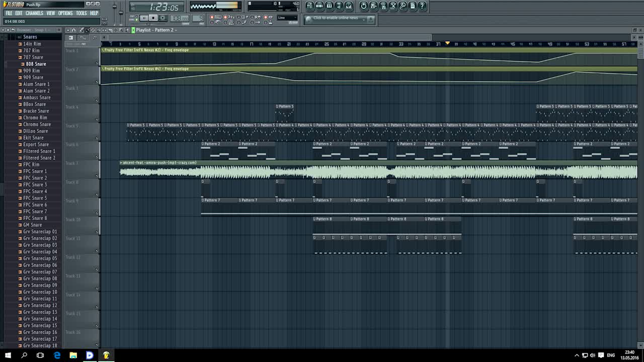
Task: Click the Undo history round arrow icon
Action: [x=364, y=6]
